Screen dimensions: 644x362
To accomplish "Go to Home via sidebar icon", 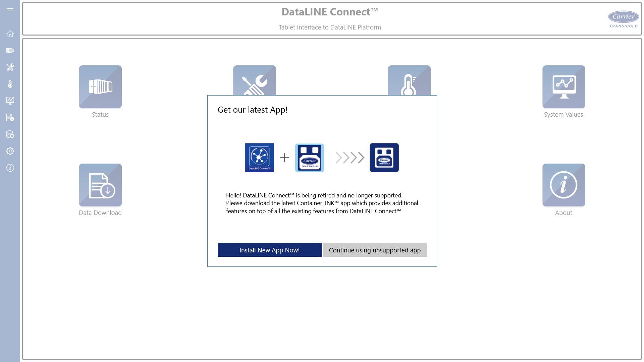I will tap(10, 34).
